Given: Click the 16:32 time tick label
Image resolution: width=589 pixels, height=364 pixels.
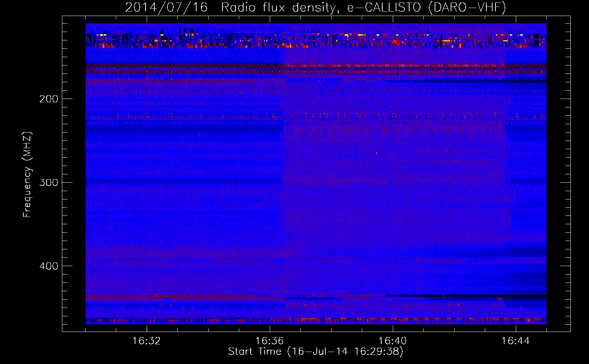Looking at the screenshot, I should [x=146, y=341].
